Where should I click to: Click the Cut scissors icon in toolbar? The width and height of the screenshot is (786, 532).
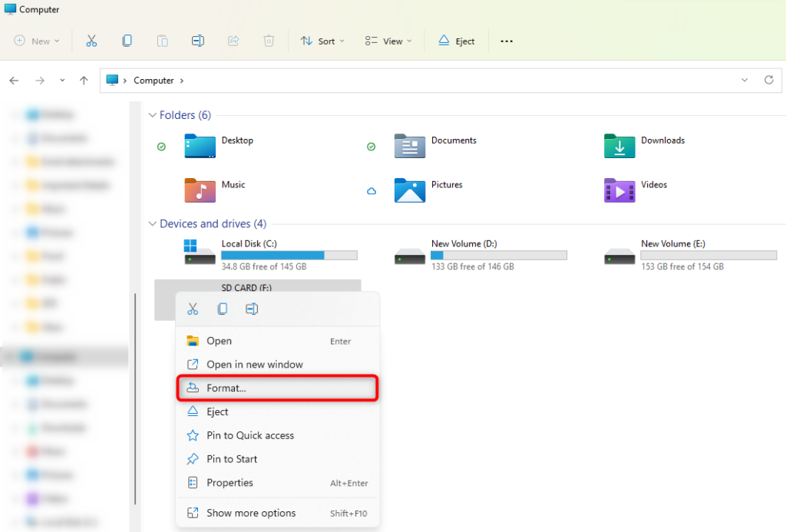click(91, 41)
